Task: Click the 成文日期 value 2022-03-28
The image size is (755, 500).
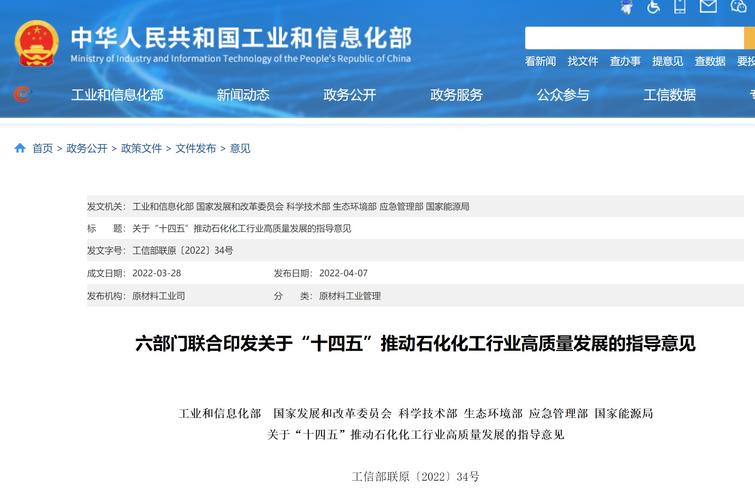Action: pyautogui.click(x=156, y=273)
